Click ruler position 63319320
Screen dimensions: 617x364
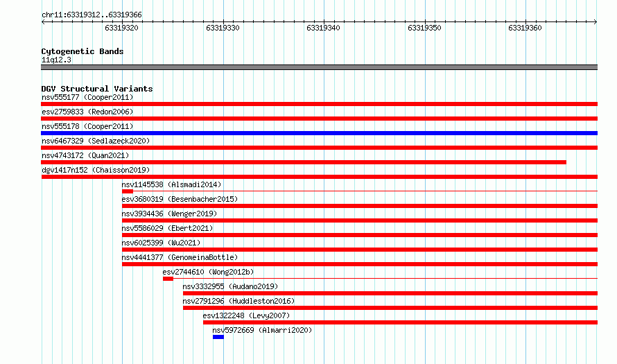coord(121,28)
